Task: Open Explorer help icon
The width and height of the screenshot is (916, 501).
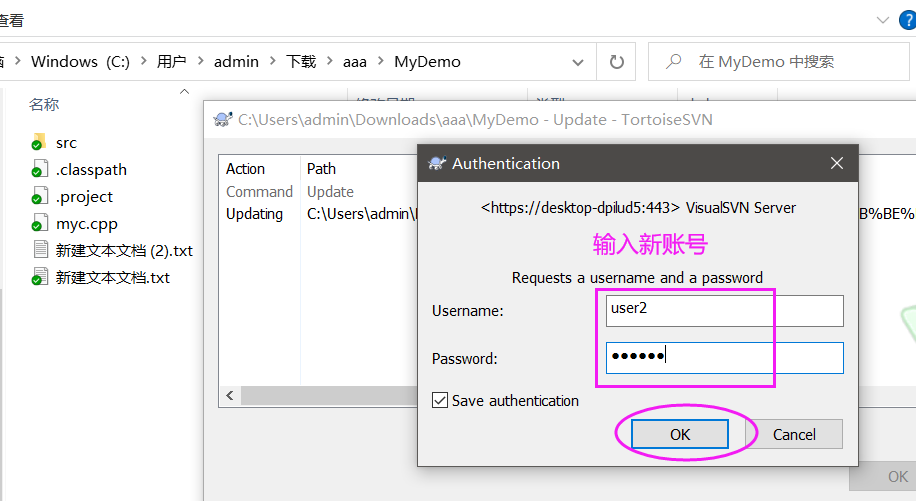Action: click(x=907, y=20)
